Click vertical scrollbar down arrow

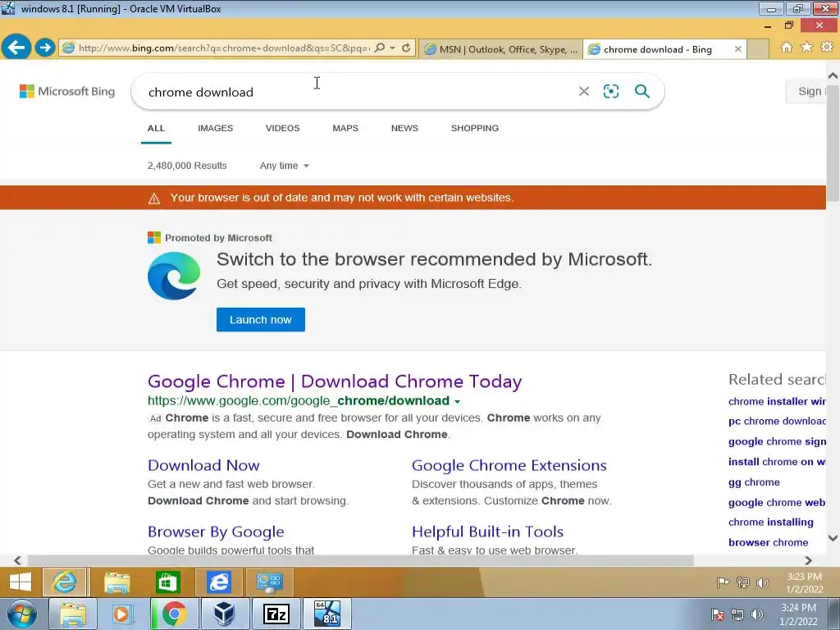pos(833,538)
